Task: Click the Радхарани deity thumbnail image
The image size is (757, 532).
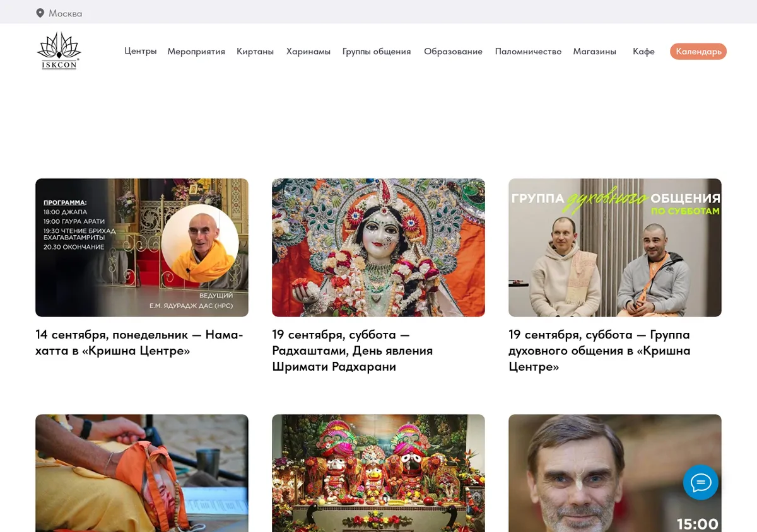Action: coord(378,248)
